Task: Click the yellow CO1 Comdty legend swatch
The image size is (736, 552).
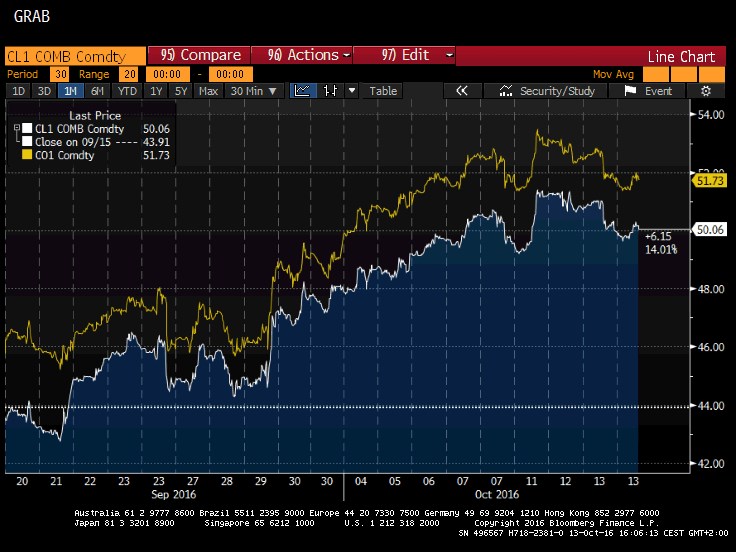Action: coord(26,154)
